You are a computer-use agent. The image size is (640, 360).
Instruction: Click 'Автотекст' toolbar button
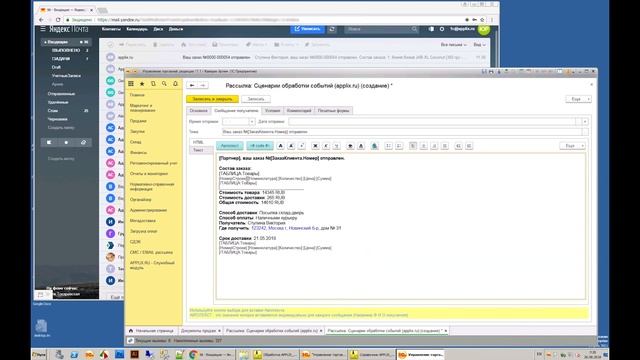[x=230, y=146]
